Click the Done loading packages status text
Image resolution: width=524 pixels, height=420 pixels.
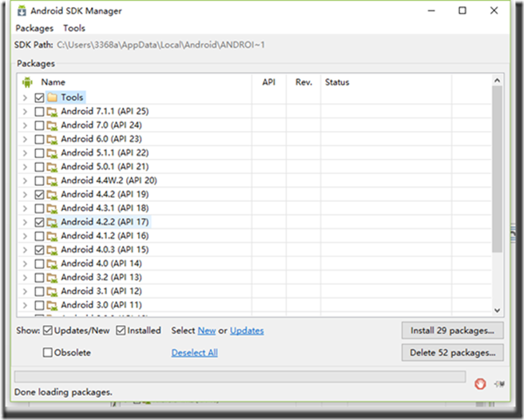pos(63,392)
